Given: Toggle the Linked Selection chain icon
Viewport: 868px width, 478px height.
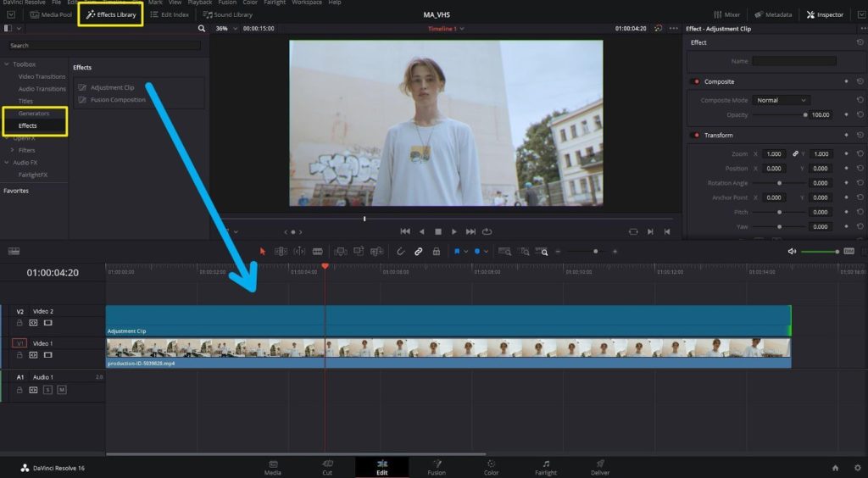Looking at the screenshot, I should (419, 251).
